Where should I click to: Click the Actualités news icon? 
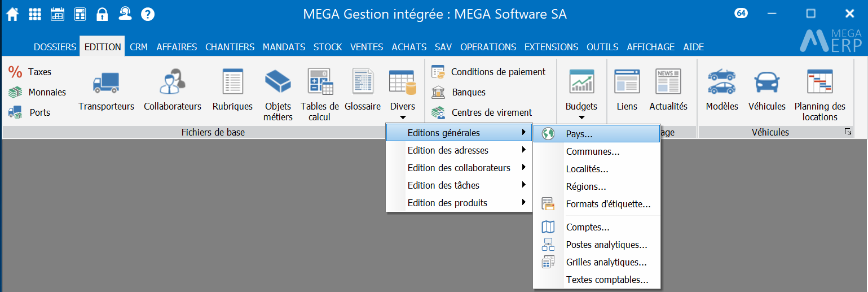[668, 83]
